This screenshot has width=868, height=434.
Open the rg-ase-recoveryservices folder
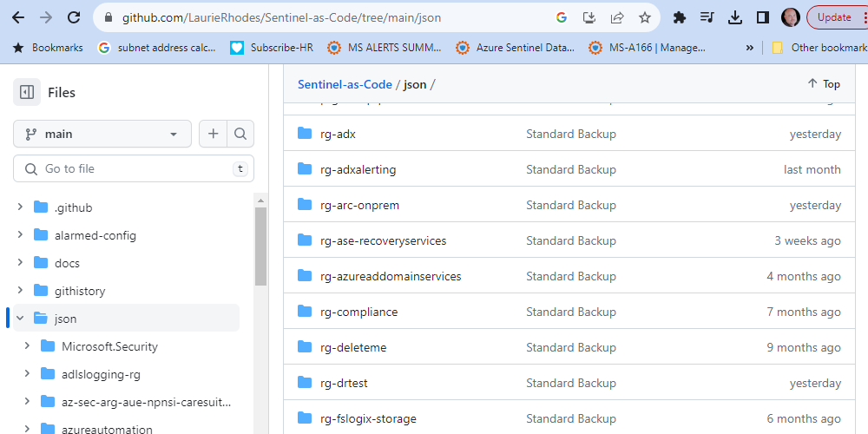click(x=383, y=240)
